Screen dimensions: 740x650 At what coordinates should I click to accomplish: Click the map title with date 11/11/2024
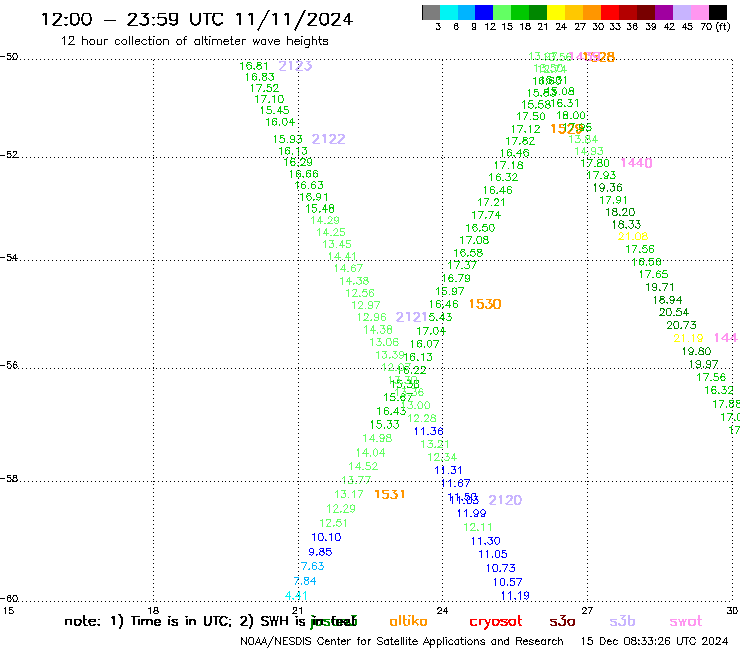pyautogui.click(x=197, y=19)
